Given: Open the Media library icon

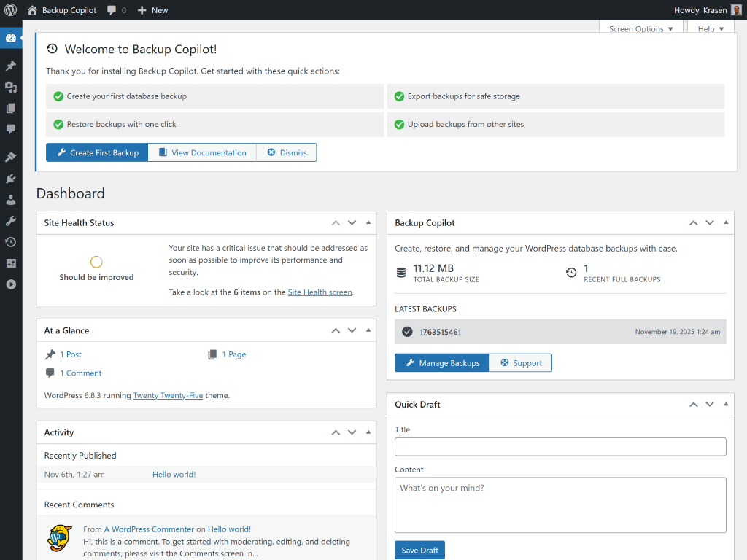Looking at the screenshot, I should click(x=11, y=87).
